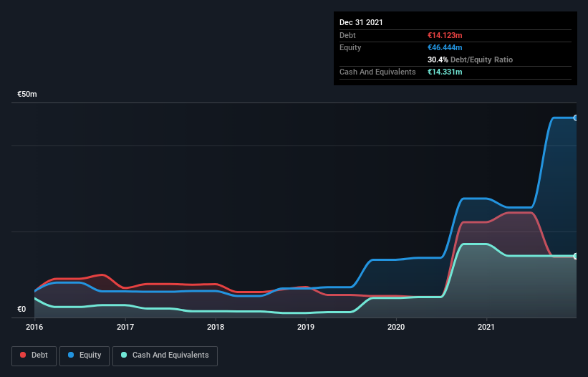Click the €14.123m debt value
This screenshot has height=377, width=588.
445,35
